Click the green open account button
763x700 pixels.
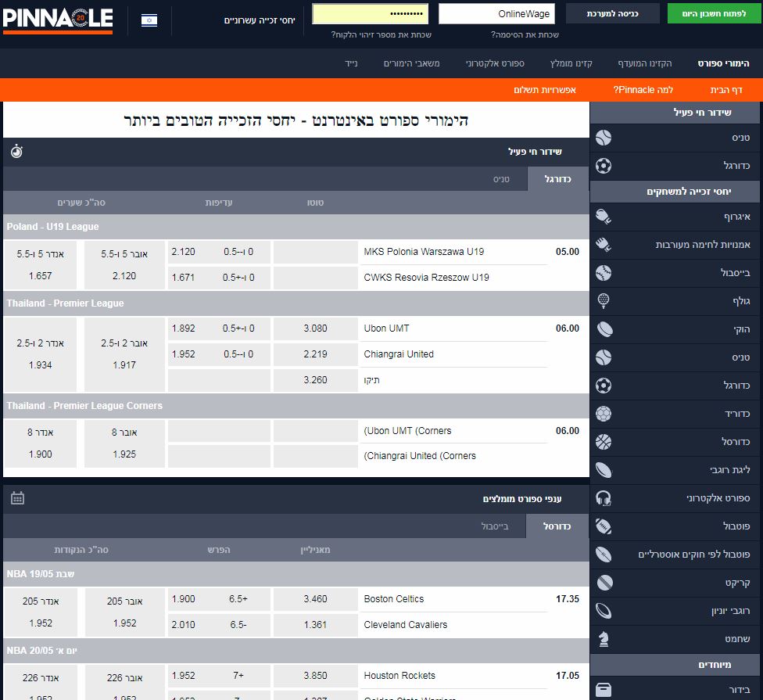point(715,14)
